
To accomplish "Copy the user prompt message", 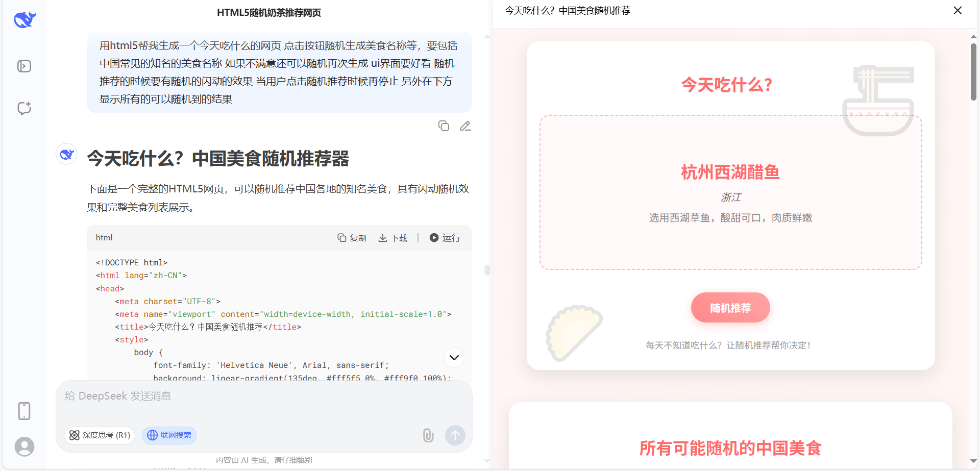I will click(x=444, y=126).
